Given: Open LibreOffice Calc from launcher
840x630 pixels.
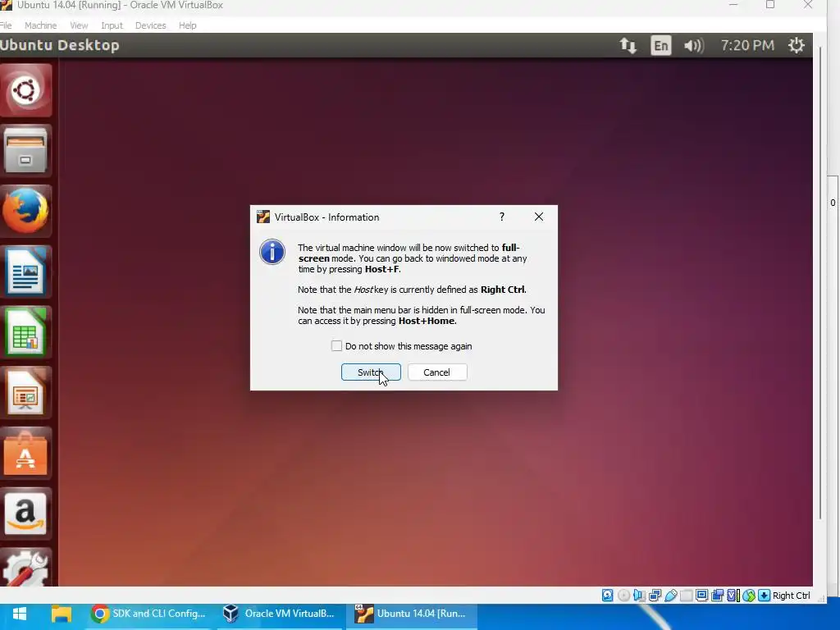Looking at the screenshot, I should (25, 332).
